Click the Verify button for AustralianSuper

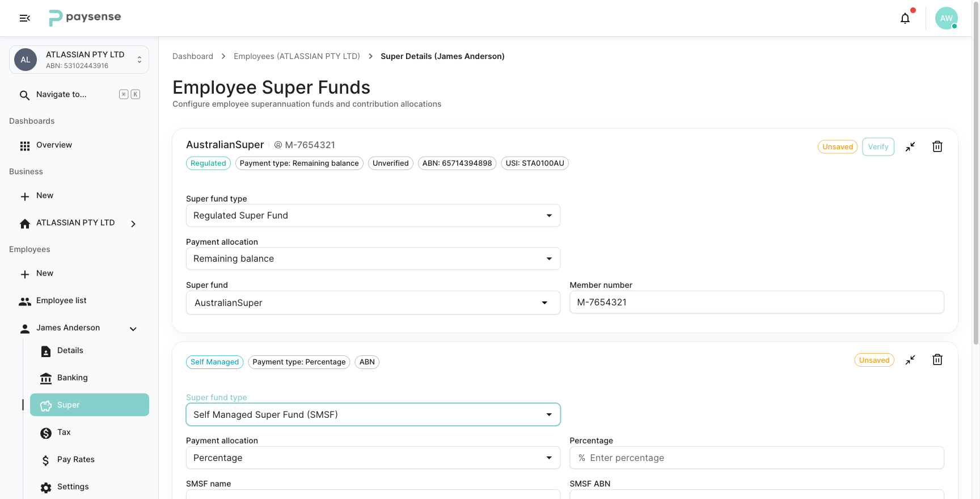click(x=878, y=146)
